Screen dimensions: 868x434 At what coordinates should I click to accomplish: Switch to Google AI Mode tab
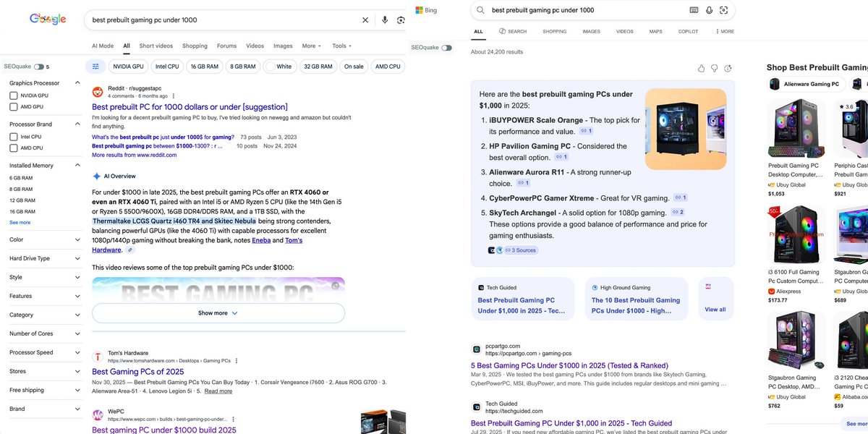(x=103, y=46)
